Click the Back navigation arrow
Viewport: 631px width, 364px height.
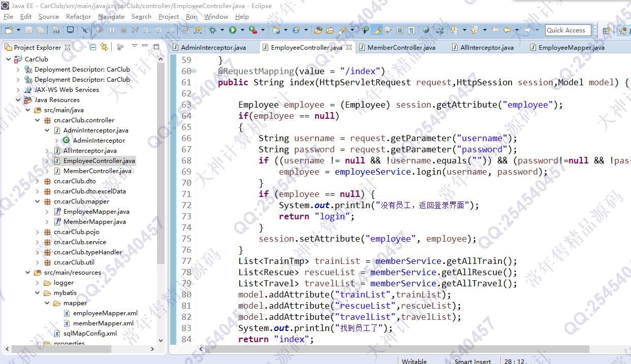tap(506, 30)
